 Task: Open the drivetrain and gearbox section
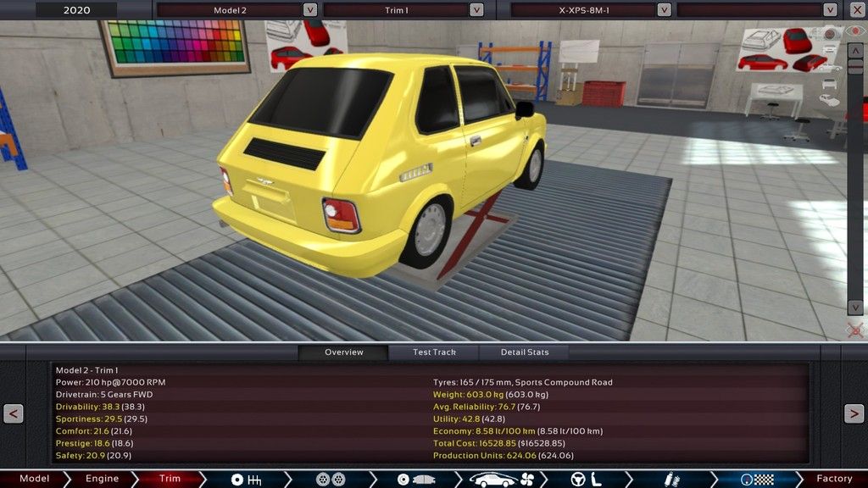(x=247, y=480)
